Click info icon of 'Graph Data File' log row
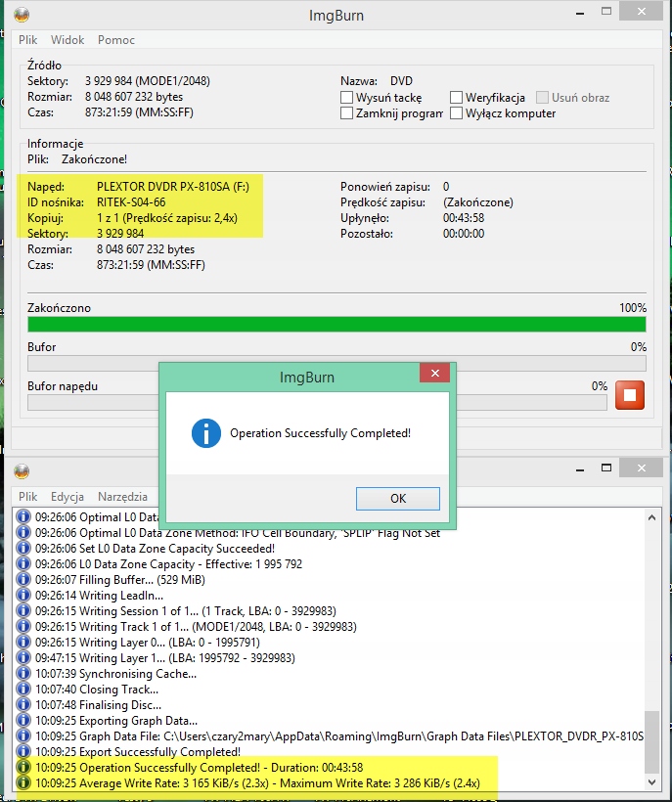This screenshot has height=802, width=672. pos(23,735)
